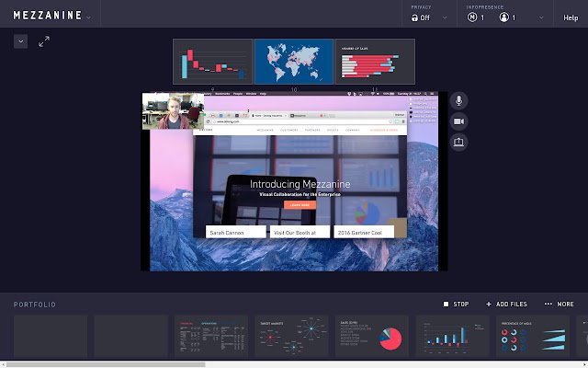Click the privacy lock icon
This screenshot has height=368, width=588.
414,17
